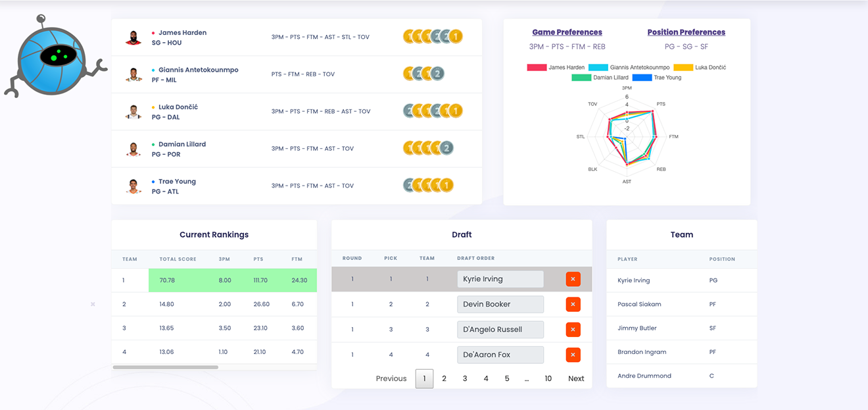Go to draft page 2
Image resolution: width=868 pixels, height=410 pixels.
pyautogui.click(x=444, y=378)
